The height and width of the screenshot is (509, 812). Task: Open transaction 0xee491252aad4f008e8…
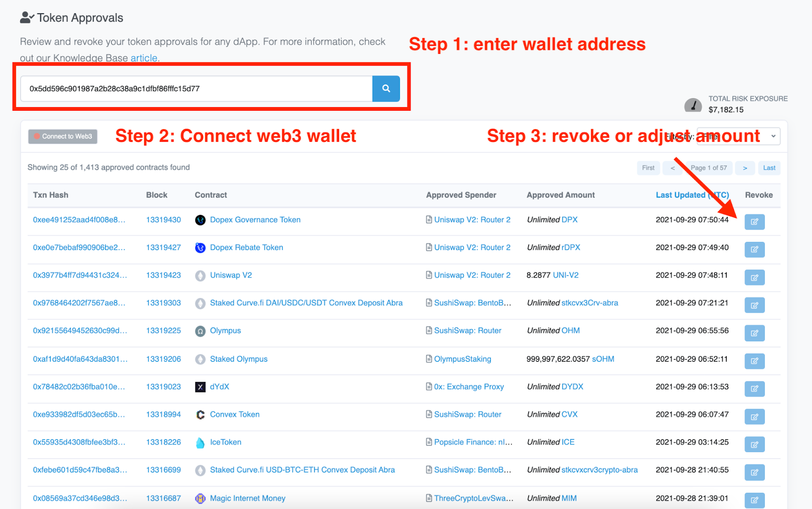[x=79, y=220]
